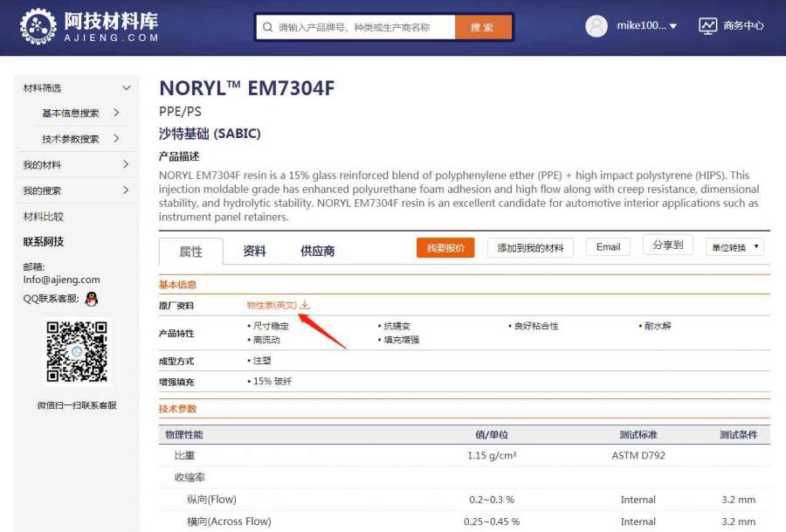Open the 单位转换 dropdown

[734, 247]
